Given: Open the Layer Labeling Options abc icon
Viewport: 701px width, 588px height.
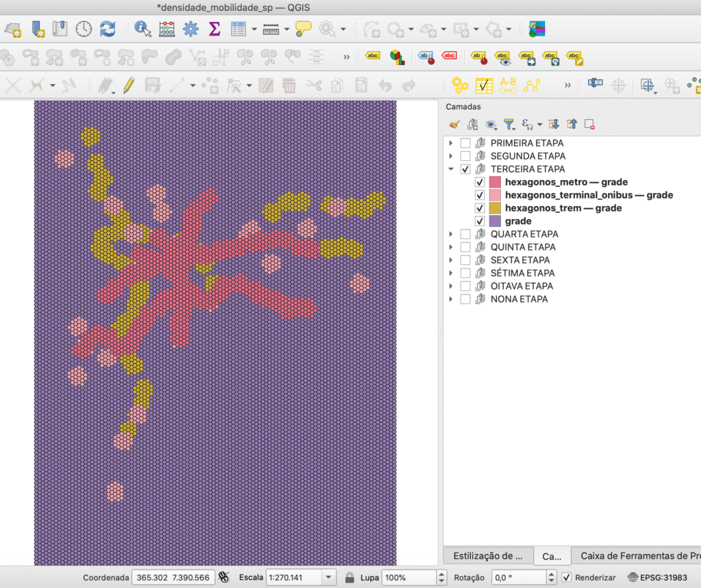Looking at the screenshot, I should pos(372,56).
